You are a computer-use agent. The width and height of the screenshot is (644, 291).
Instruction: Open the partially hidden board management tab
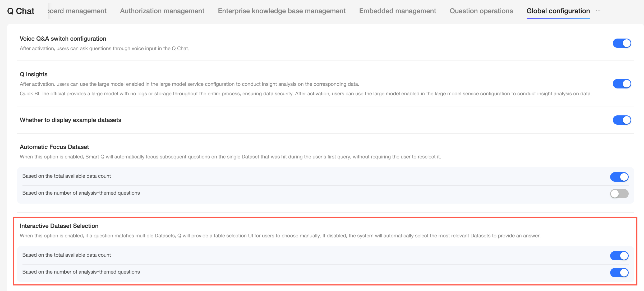[77, 11]
